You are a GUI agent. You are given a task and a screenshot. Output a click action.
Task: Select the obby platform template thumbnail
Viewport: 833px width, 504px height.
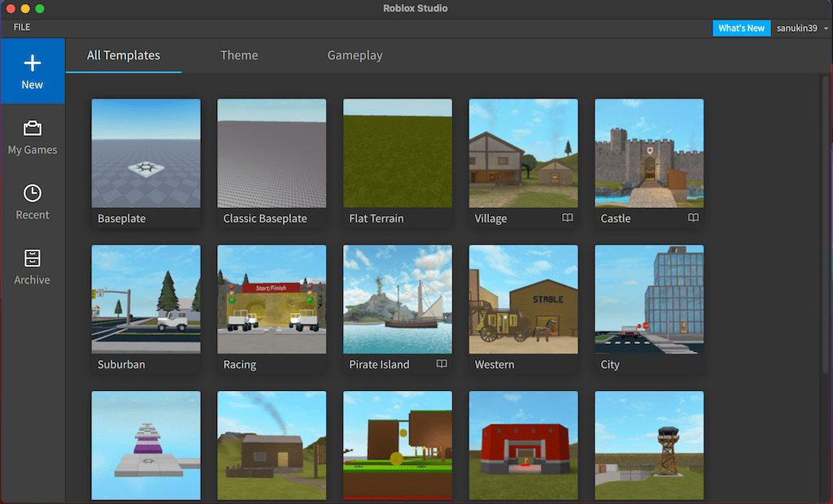click(x=146, y=445)
